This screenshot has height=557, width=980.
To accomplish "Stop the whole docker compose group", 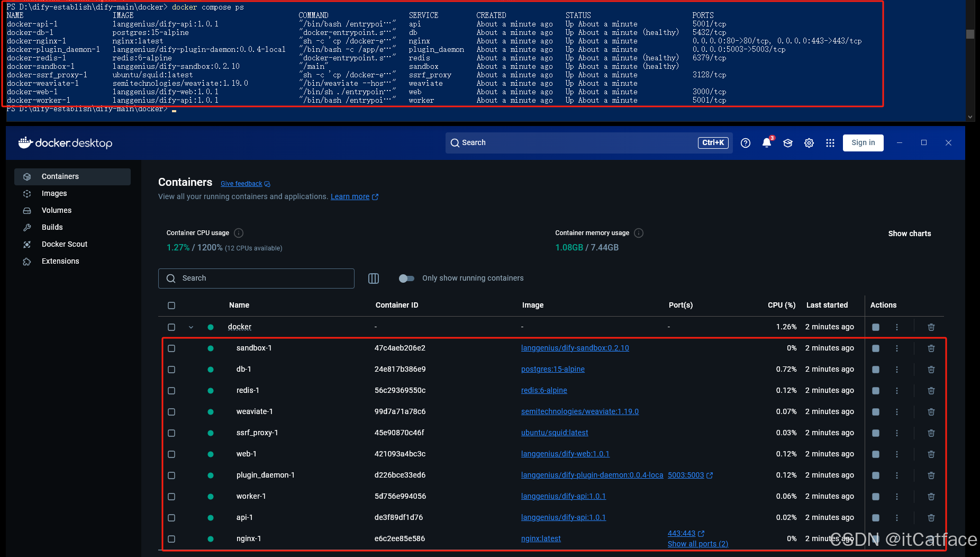I will tap(876, 327).
